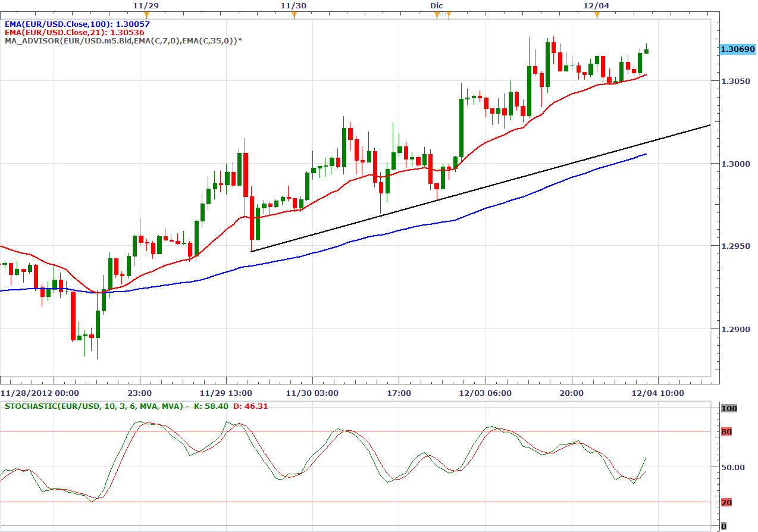The image size is (758, 532).
Task: Click the MA_ADVISOR indicator label
Action: click(x=123, y=40)
